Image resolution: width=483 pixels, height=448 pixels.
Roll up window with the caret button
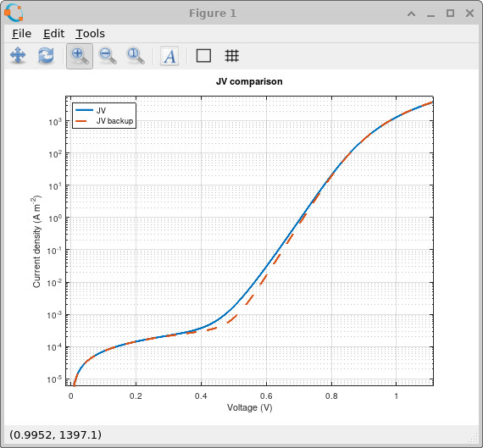coord(411,14)
